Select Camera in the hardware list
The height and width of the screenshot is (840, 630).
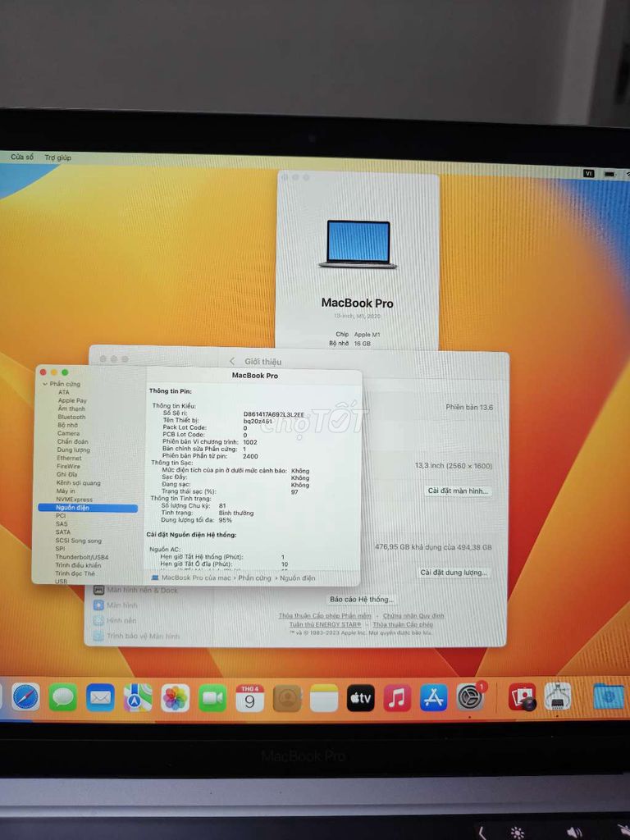pos(69,433)
